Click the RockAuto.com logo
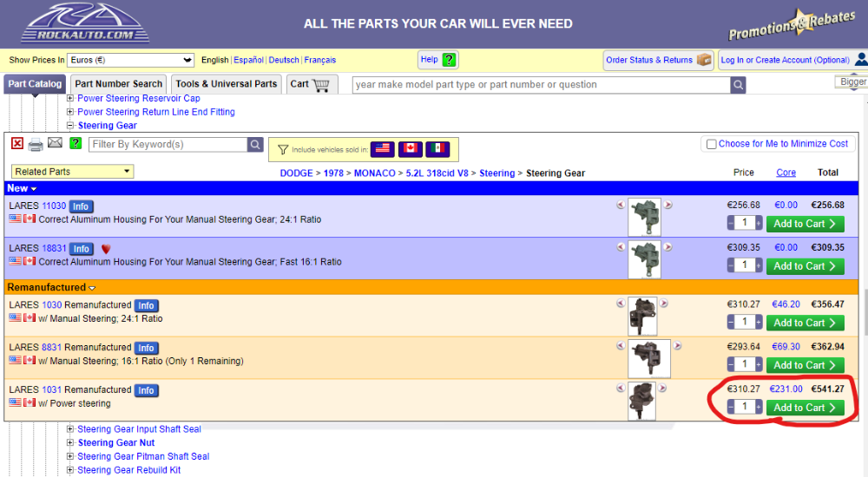 pyautogui.click(x=86, y=23)
